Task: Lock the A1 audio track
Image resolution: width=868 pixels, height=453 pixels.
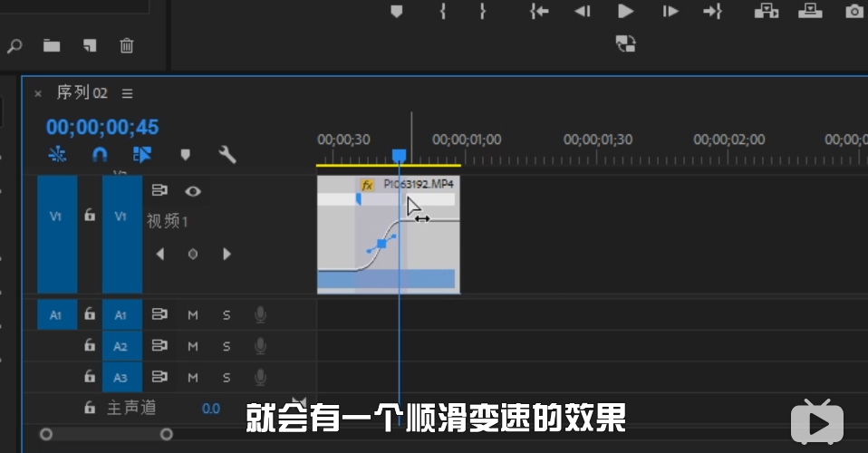Action: 90,314
